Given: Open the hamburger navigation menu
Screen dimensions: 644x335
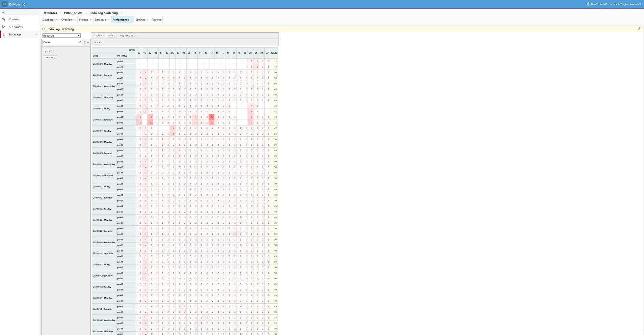Looking at the screenshot, I should click(x=4, y=4).
